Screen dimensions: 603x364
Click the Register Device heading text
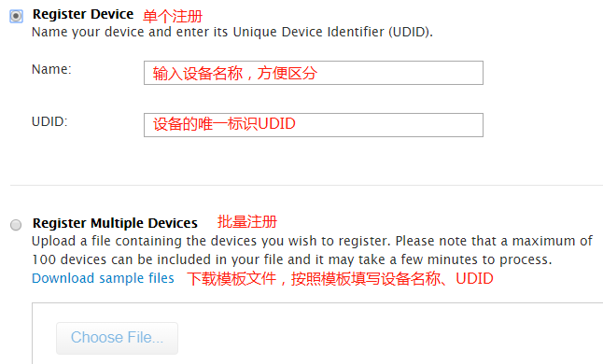click(83, 14)
